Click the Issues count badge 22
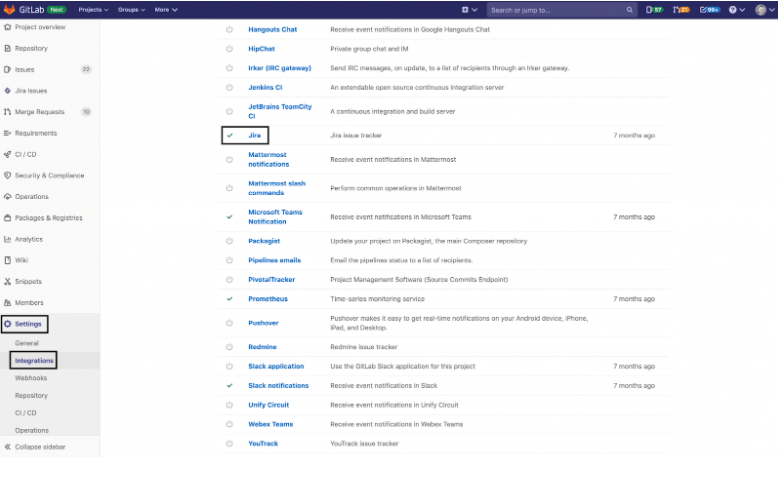The height and width of the screenshot is (478, 778). (86, 69)
